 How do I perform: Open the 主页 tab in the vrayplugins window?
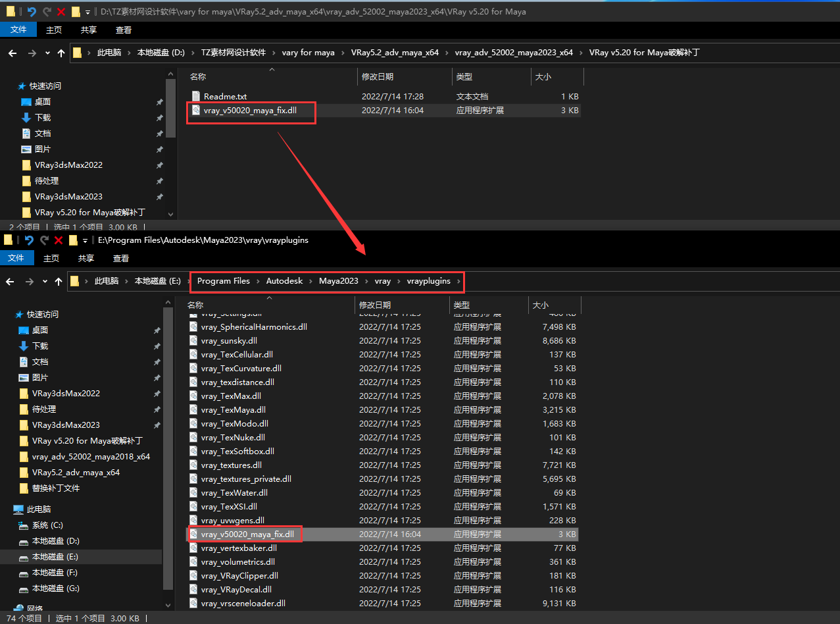tap(51, 258)
